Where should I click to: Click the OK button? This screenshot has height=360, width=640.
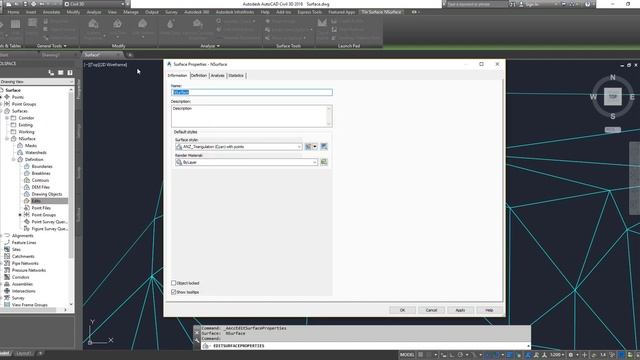(402, 310)
